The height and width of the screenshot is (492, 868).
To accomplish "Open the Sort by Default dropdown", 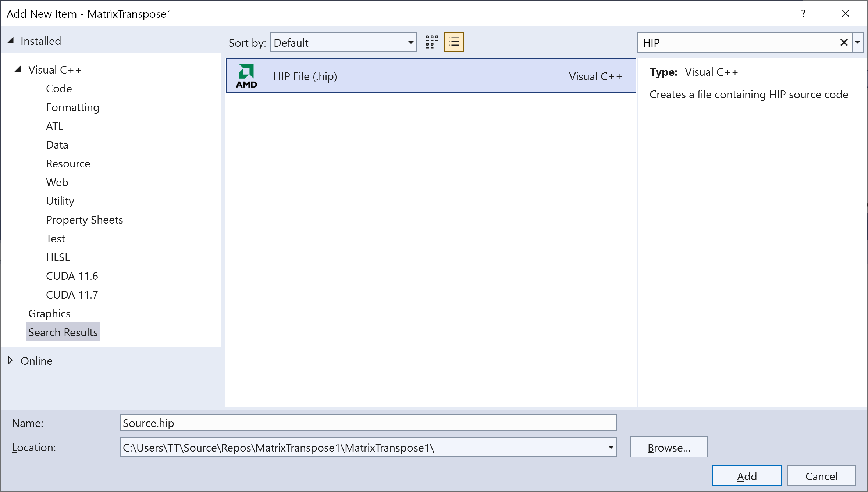I will pos(343,43).
